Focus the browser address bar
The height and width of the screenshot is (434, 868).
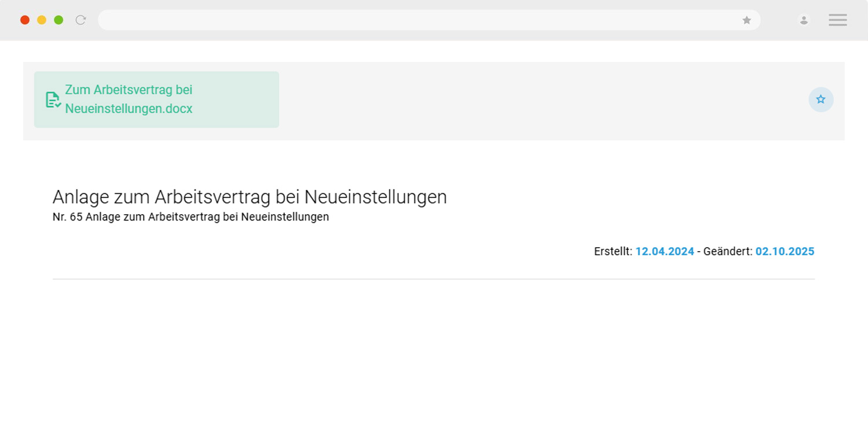point(429,20)
